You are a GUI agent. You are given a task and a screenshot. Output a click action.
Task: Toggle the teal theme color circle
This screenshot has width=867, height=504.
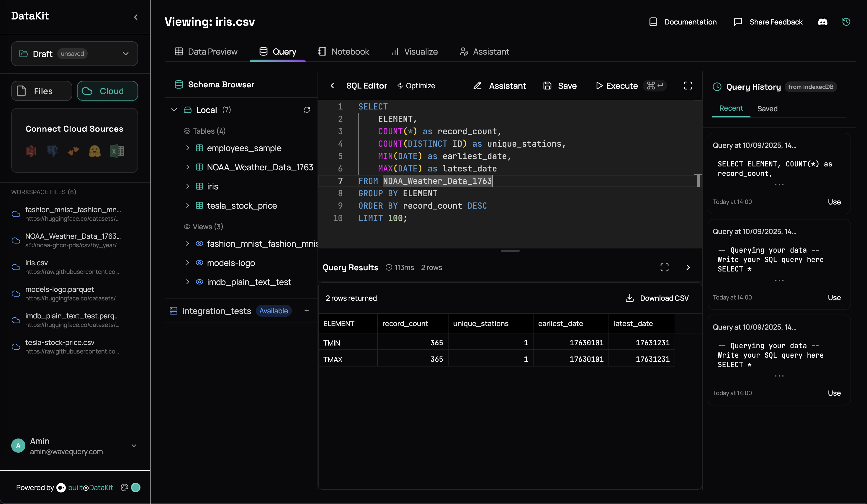coord(136,487)
